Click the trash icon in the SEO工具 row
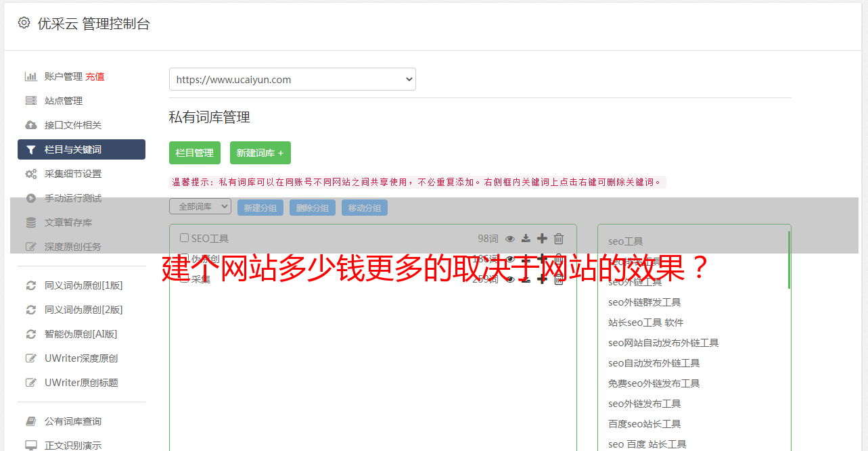This screenshot has height=451, width=868. [x=559, y=239]
